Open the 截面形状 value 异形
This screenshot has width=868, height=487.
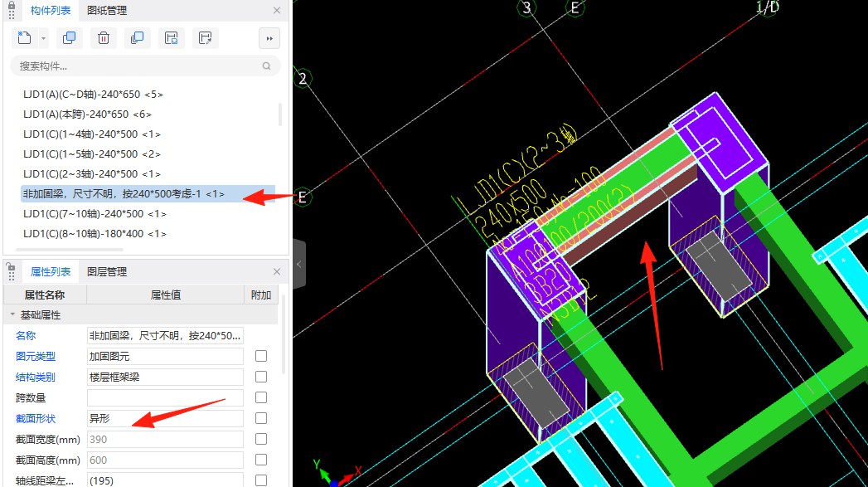(165, 419)
